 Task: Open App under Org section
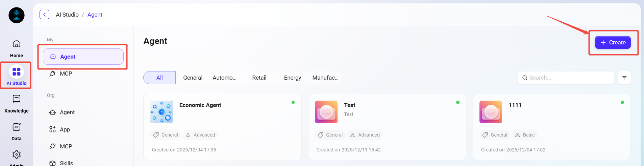[x=65, y=129]
